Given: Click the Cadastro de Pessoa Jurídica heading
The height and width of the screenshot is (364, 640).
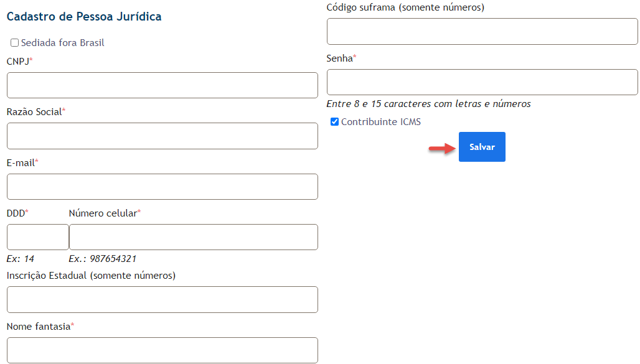Looking at the screenshot, I should [84, 17].
